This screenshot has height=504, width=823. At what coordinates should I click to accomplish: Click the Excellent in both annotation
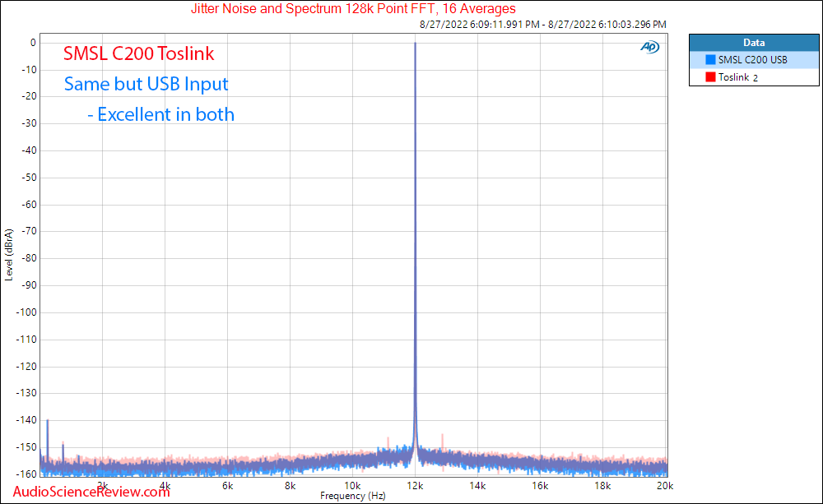(160, 114)
